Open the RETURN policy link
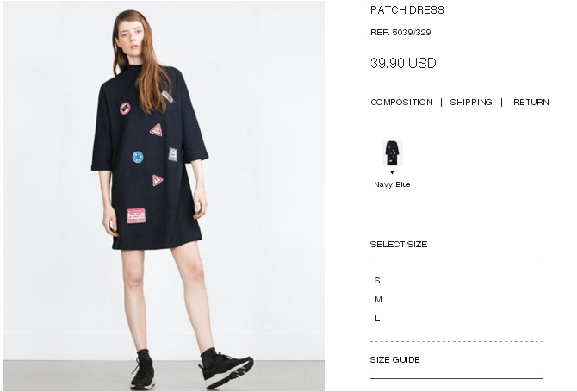The width and height of the screenshot is (577, 392). click(531, 102)
